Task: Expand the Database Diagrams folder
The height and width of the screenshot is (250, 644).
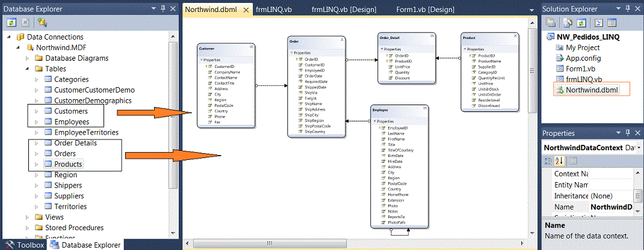Action: pyautogui.click(x=28, y=58)
